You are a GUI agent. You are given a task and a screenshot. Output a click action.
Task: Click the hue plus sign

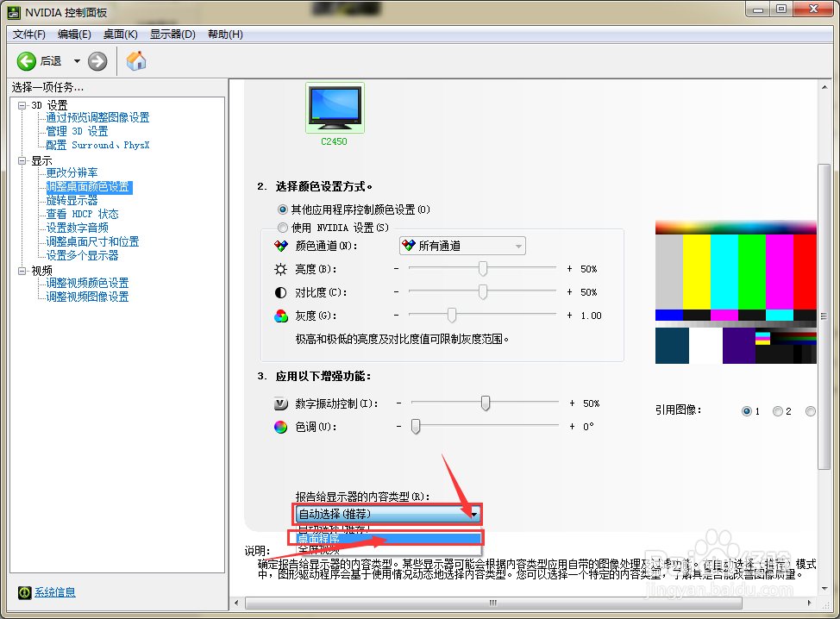tap(572, 426)
